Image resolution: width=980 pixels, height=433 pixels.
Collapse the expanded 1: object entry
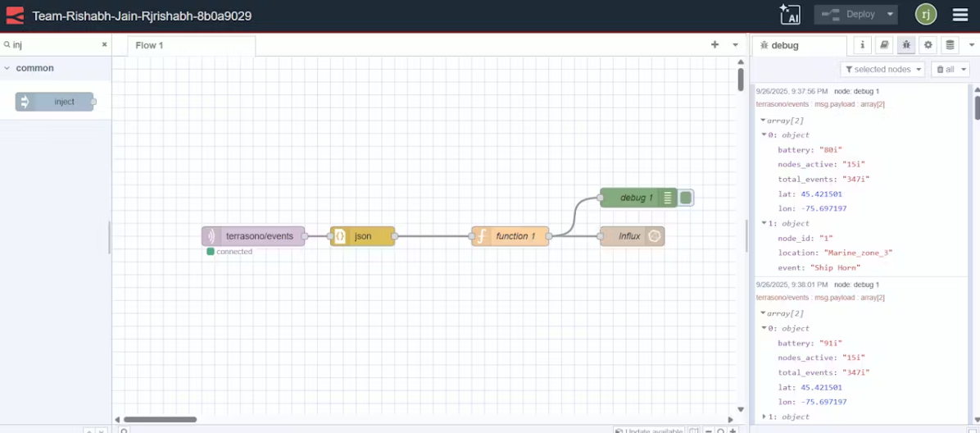(764, 223)
